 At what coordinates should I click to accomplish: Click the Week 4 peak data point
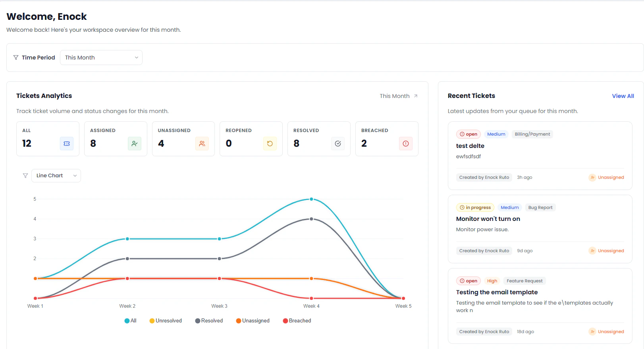click(x=311, y=199)
